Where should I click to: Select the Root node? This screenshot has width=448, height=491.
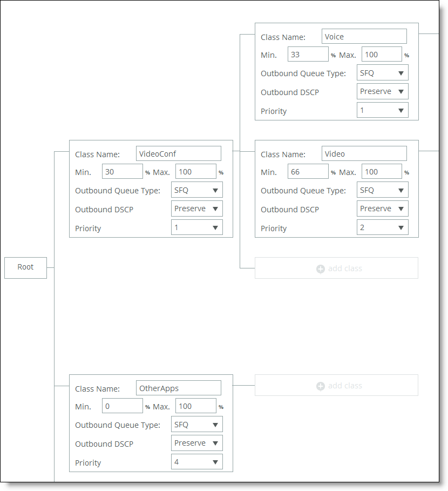click(25, 268)
